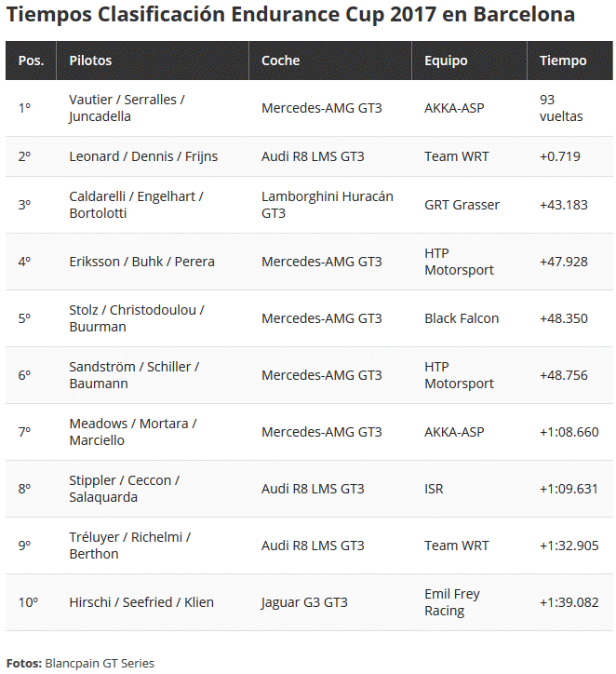616x674 pixels.
Task: Click the ISR team cell
Action: pos(435,489)
